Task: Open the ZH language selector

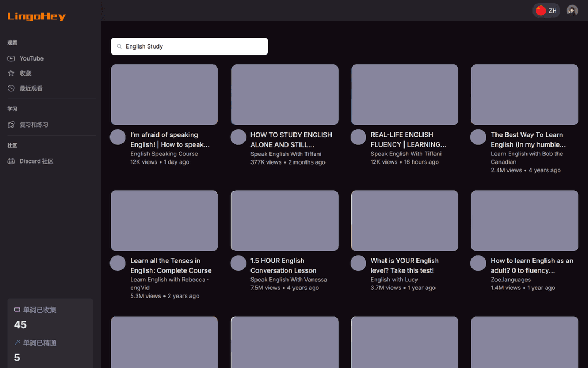Action: point(546,10)
